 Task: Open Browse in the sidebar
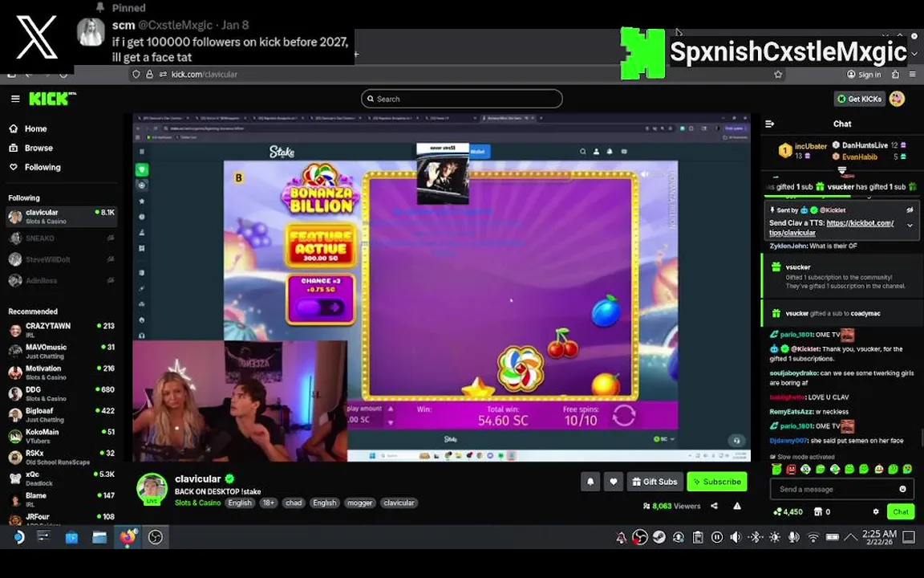(x=32, y=148)
